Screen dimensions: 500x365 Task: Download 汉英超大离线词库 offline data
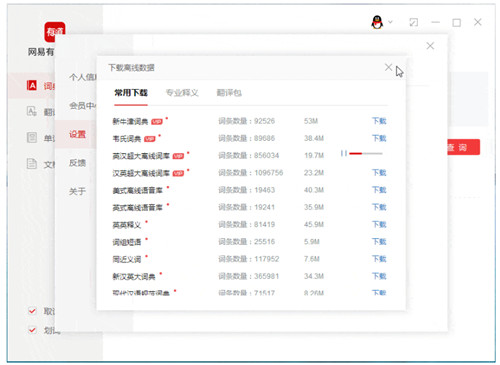379,172
